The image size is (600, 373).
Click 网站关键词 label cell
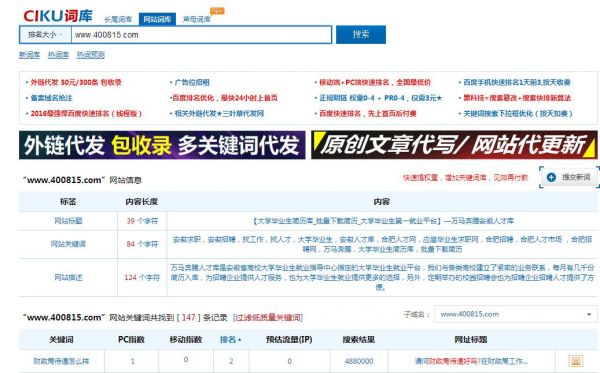coord(68,244)
